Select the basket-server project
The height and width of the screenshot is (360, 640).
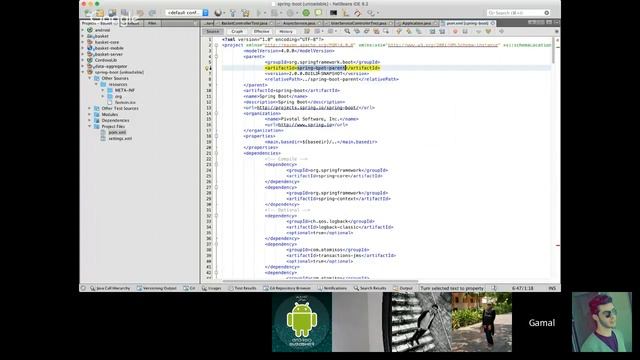pos(108,54)
